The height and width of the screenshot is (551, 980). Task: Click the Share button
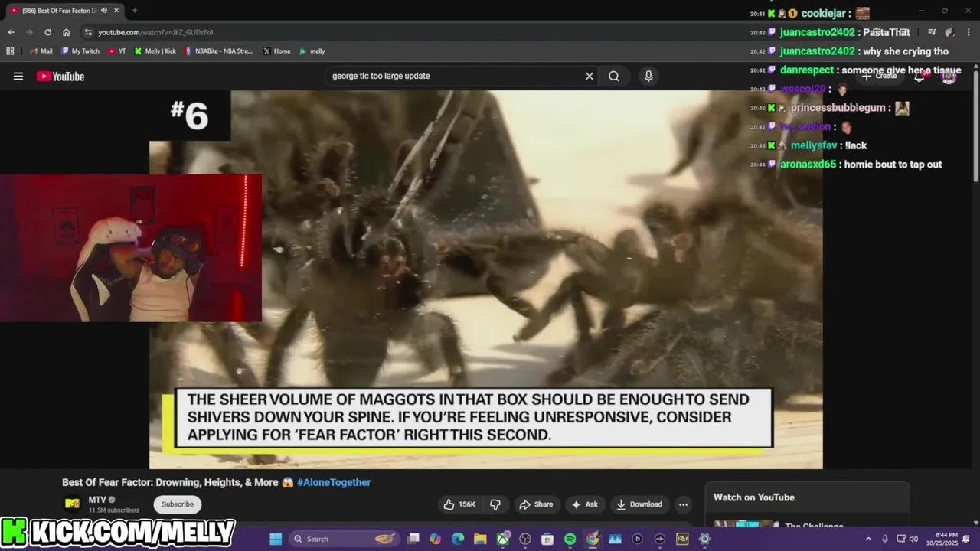click(x=536, y=504)
